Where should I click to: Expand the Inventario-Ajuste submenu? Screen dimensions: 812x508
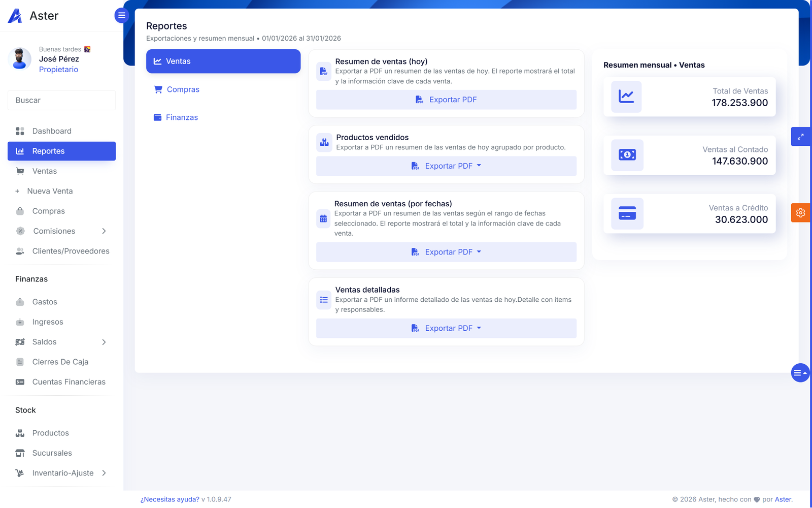(104, 473)
